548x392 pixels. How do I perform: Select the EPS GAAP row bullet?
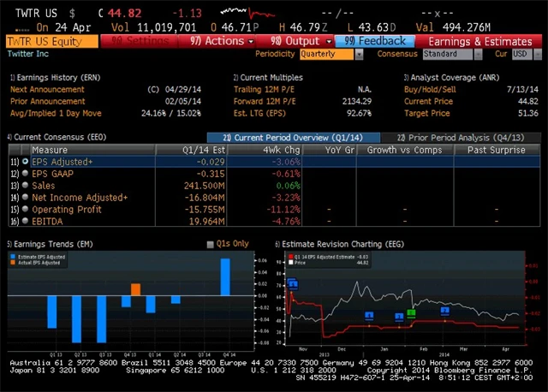[x=25, y=173]
